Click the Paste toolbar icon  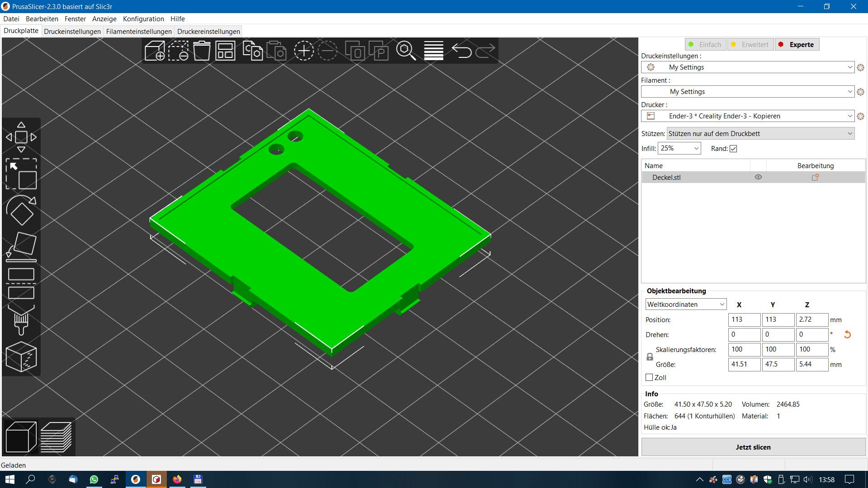point(276,51)
